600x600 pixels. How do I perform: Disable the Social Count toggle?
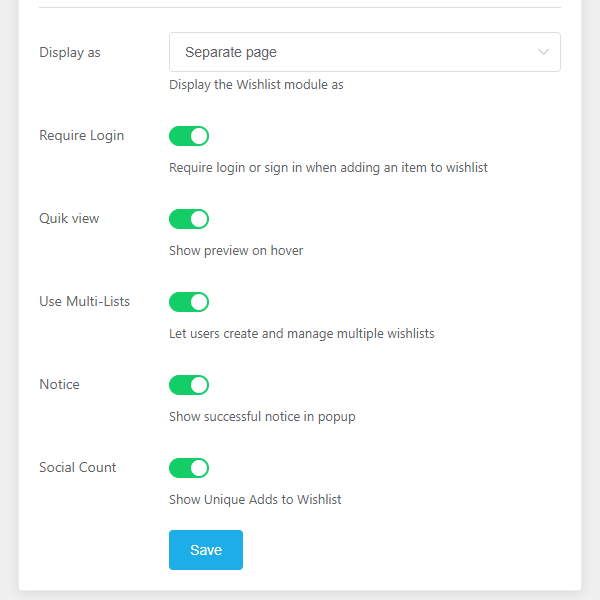(189, 468)
